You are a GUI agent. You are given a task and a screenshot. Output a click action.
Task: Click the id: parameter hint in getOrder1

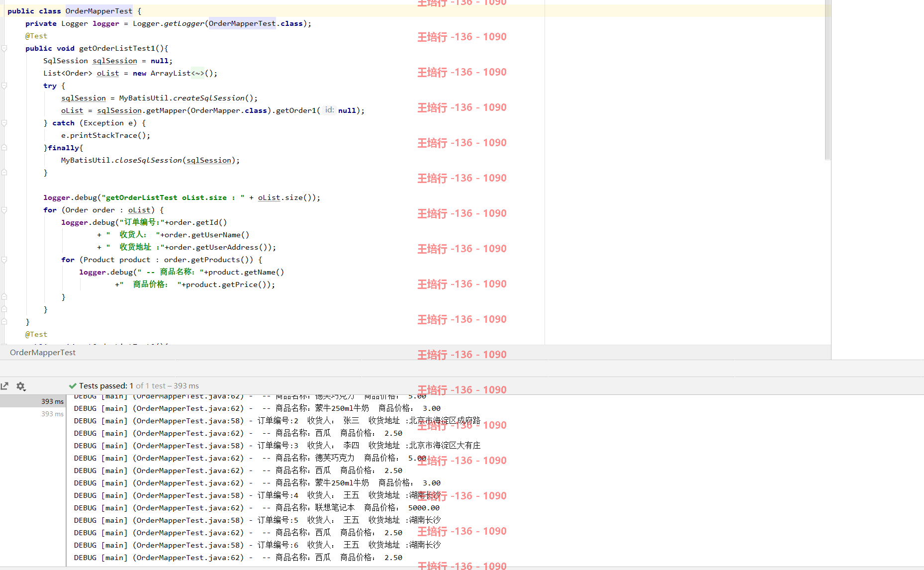click(329, 110)
